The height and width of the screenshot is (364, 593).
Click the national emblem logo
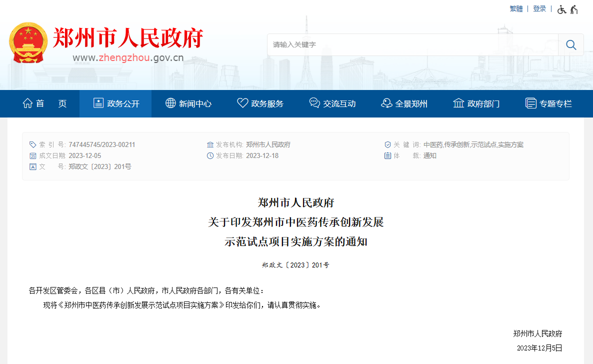click(28, 43)
